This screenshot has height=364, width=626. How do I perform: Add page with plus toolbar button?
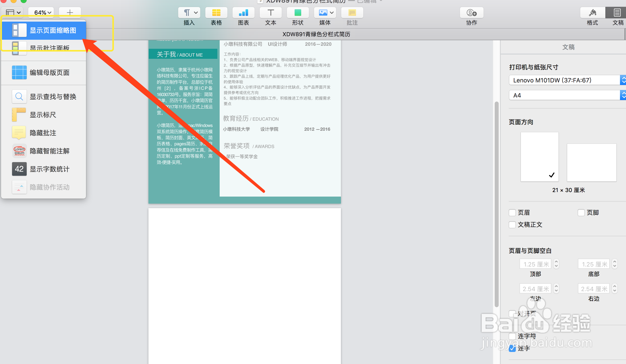70,12
